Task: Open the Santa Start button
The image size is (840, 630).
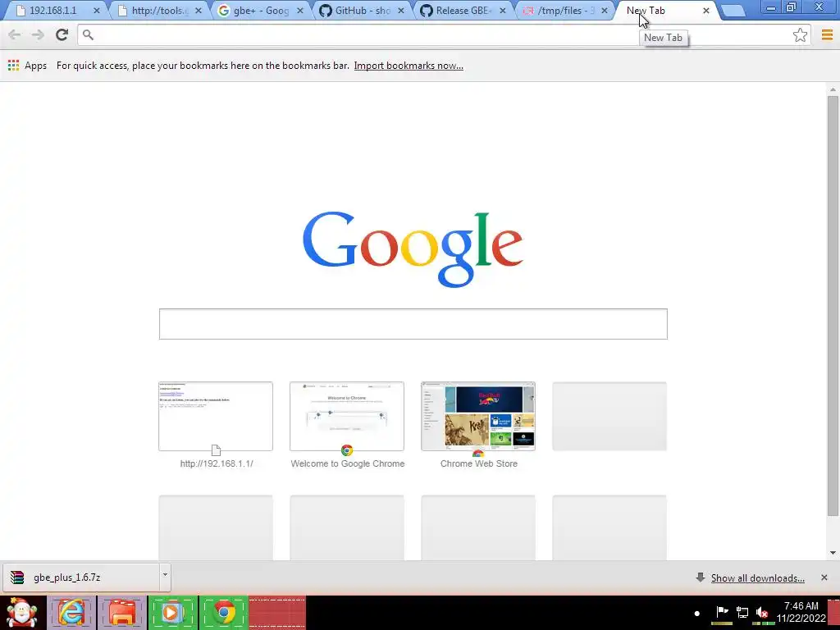Action: pos(22,613)
